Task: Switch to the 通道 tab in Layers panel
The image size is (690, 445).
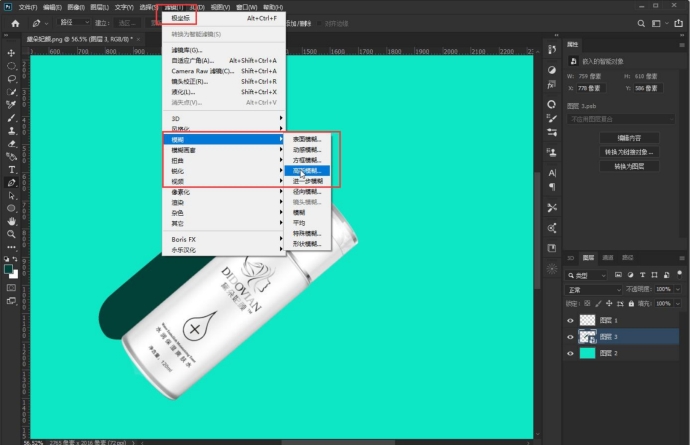Action: pos(608,257)
